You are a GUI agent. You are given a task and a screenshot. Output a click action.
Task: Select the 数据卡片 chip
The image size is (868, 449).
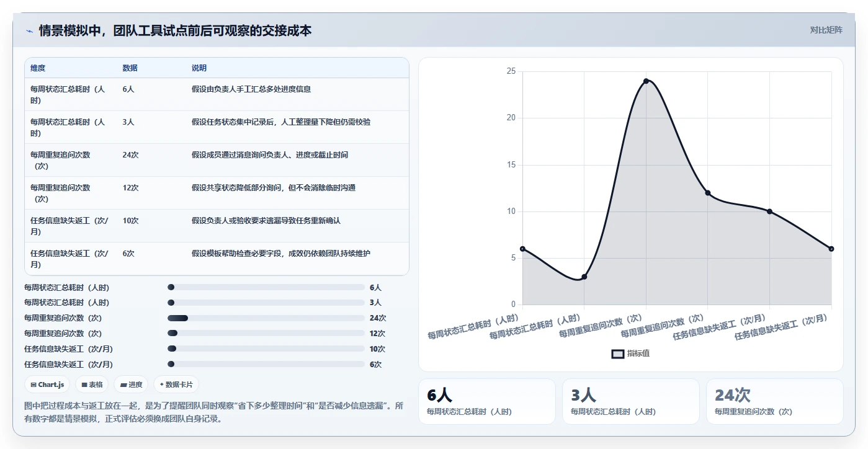tap(176, 385)
